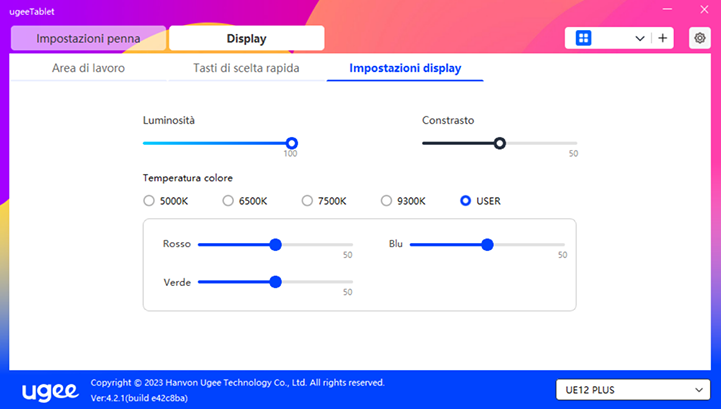Choose the 7500K color temperature option
Screen dimensions: 721x409
pyautogui.click(x=308, y=201)
